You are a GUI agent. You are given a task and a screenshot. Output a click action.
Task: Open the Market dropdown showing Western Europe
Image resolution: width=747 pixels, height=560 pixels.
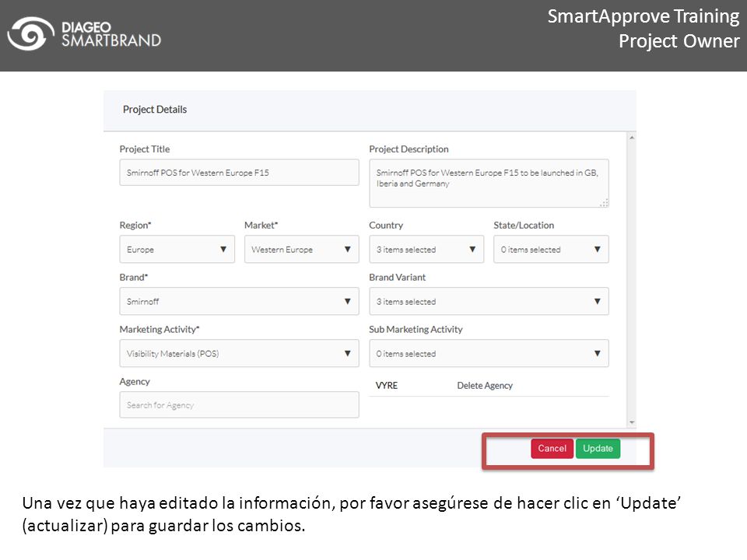tap(302, 249)
